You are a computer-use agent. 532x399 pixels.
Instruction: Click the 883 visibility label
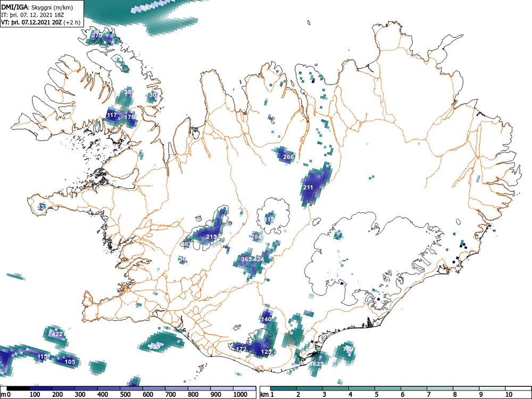186,244
